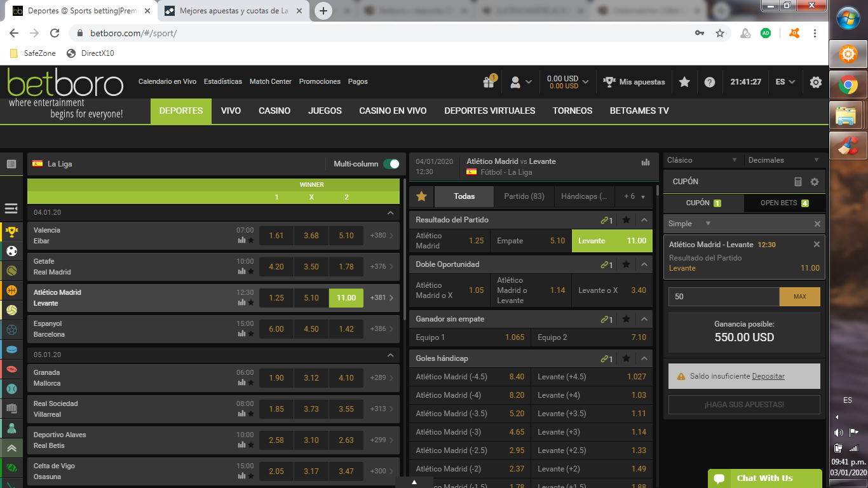
Task: Open Mis apuestas in header
Action: pos(634,82)
